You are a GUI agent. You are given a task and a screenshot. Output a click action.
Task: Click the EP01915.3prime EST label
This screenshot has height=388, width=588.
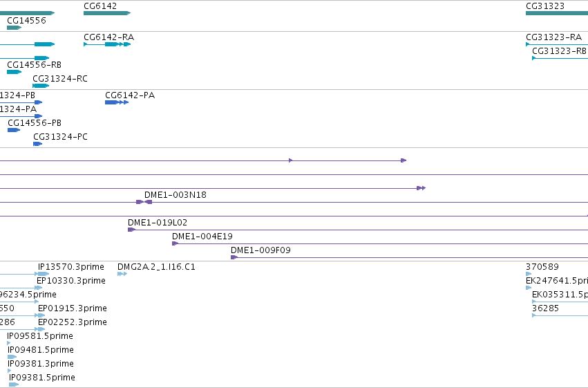[73, 308]
